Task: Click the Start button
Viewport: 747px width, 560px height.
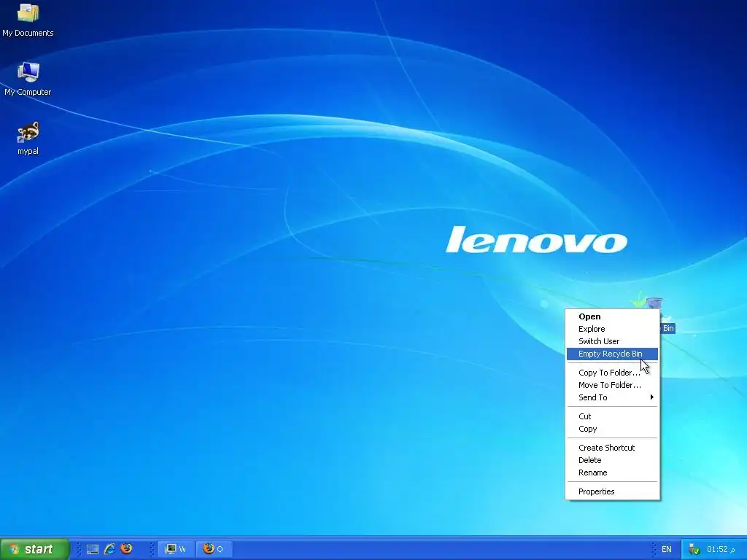Action: pos(35,549)
